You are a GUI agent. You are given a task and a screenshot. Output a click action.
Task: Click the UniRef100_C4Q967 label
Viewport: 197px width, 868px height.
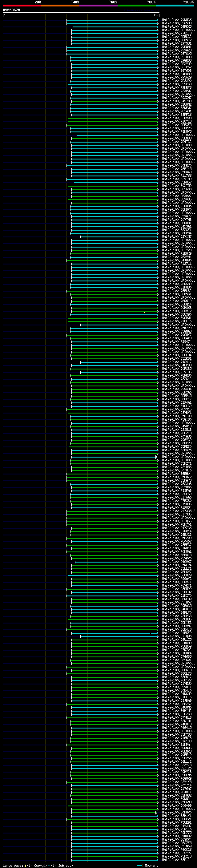177,562
